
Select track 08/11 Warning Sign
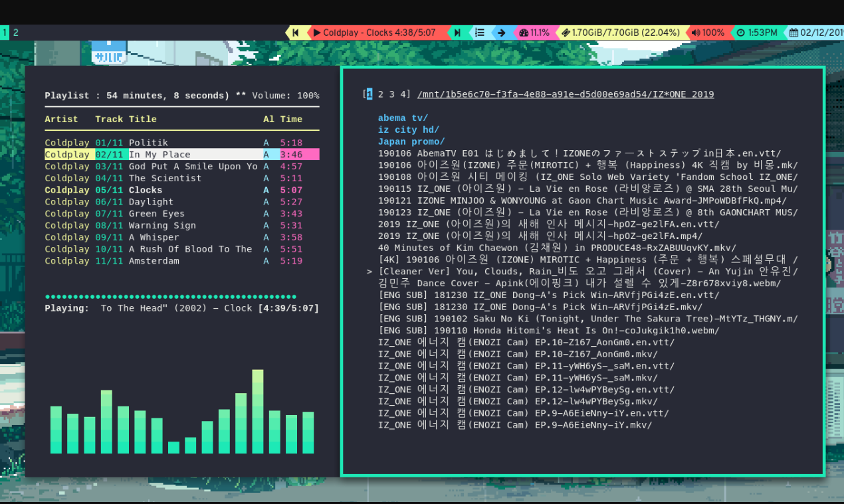coord(182,226)
